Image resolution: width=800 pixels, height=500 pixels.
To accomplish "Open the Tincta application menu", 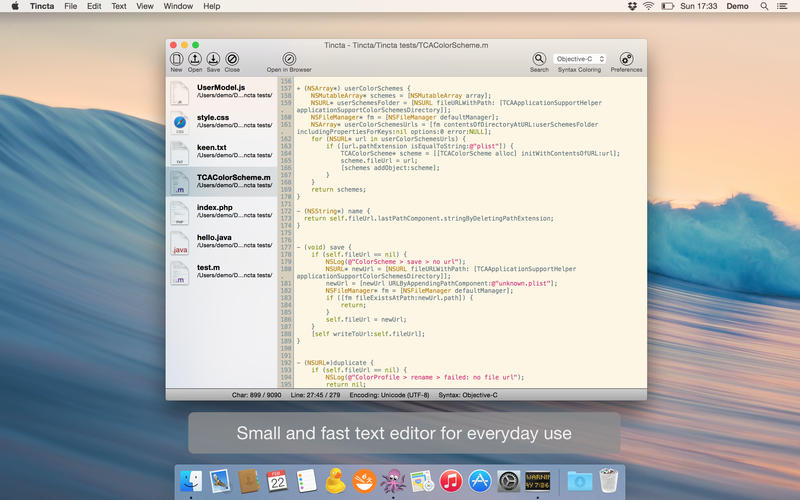I will [x=42, y=6].
